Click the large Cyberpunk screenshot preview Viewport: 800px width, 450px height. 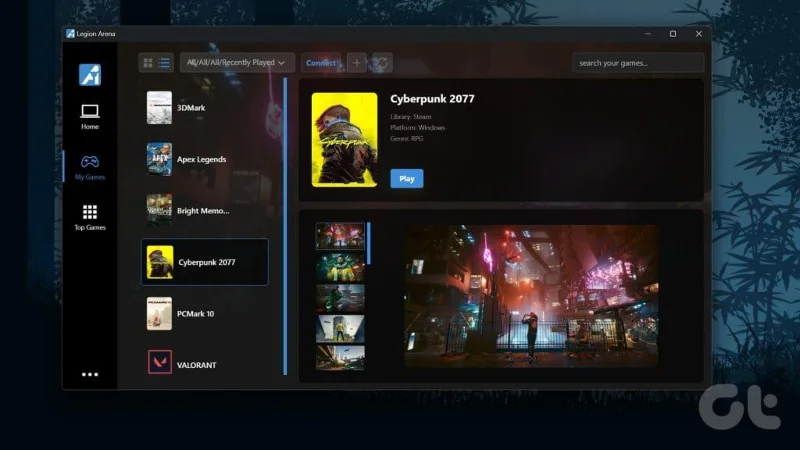531,296
